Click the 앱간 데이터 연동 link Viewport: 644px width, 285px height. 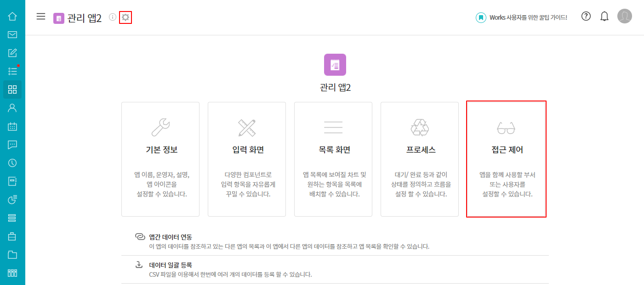coord(170,237)
